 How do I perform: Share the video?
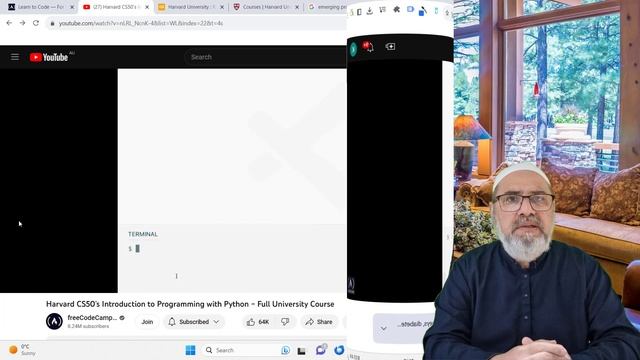point(319,322)
